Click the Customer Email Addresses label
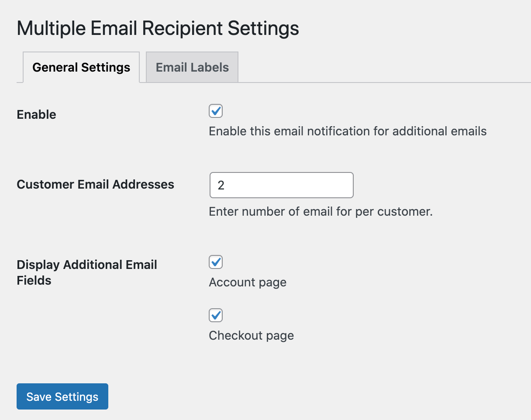Viewport: 531px width, 420px height. [95, 185]
